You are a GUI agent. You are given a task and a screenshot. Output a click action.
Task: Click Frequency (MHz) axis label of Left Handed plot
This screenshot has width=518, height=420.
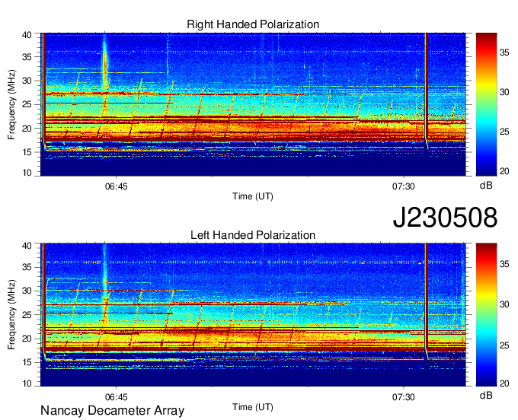click(11, 315)
